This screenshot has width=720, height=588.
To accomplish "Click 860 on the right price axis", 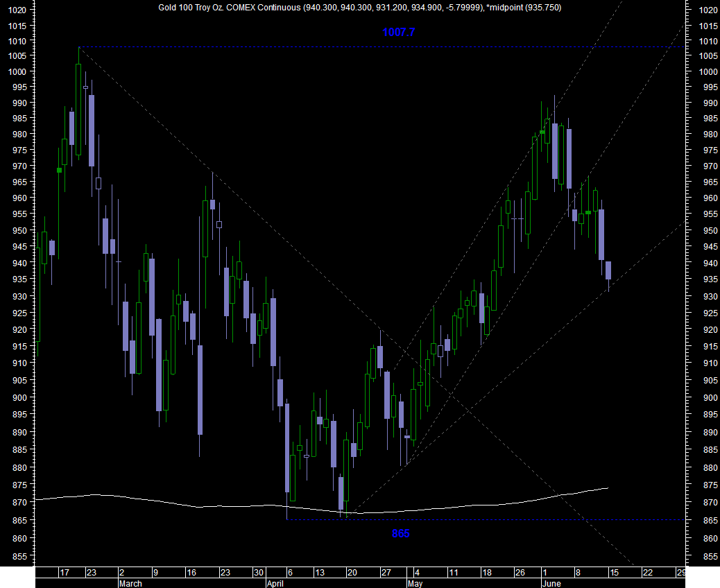I will coord(710,539).
